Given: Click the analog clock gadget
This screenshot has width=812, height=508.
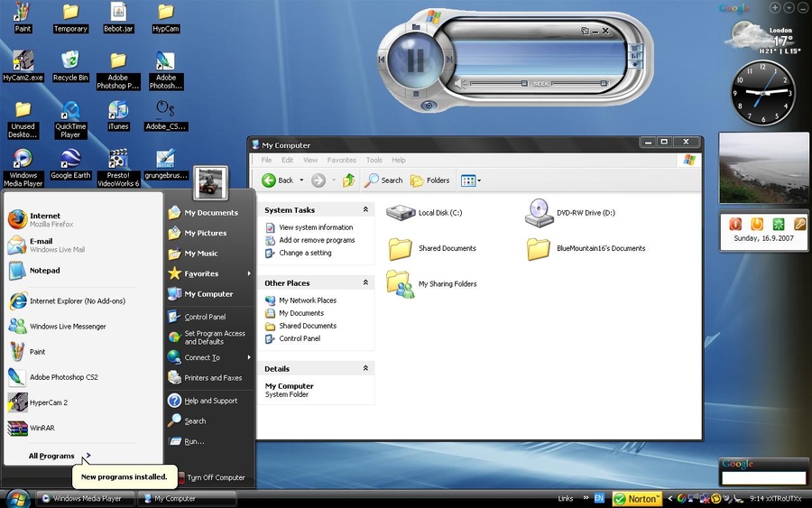Looking at the screenshot, I should tap(762, 93).
